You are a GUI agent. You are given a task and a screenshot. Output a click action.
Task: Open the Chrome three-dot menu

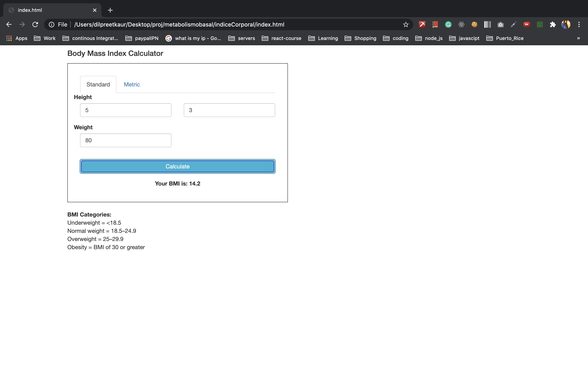coord(579,24)
